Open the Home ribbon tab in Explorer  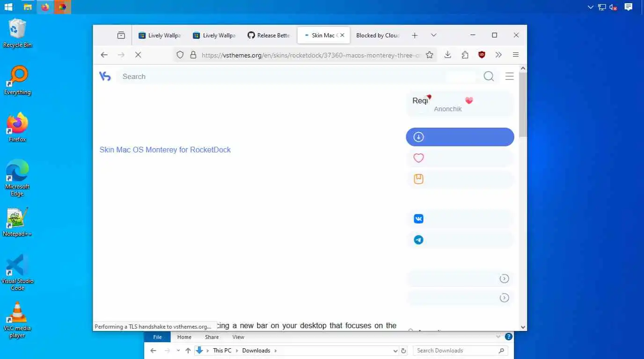click(x=184, y=337)
